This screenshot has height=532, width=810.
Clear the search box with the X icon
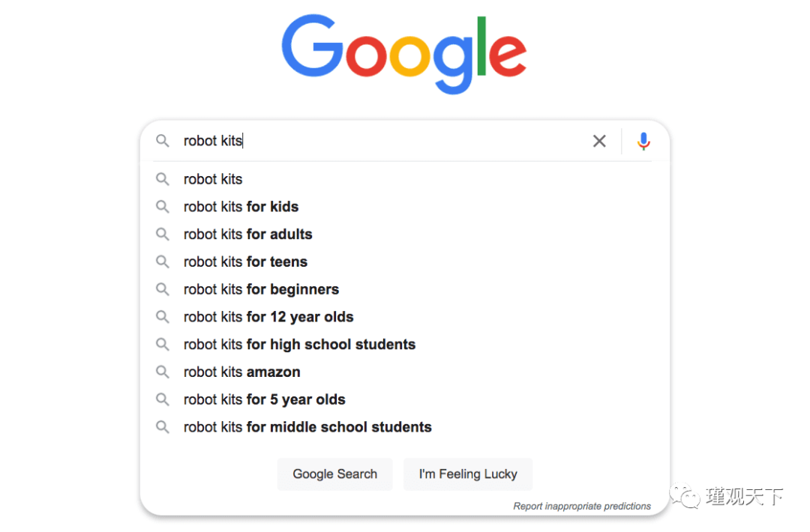599,141
